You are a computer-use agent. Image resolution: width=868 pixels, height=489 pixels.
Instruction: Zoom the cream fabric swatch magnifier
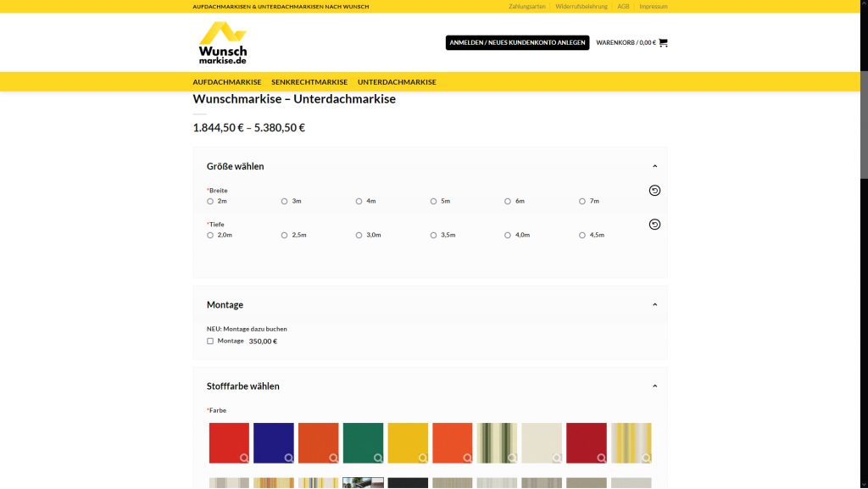[x=557, y=458]
